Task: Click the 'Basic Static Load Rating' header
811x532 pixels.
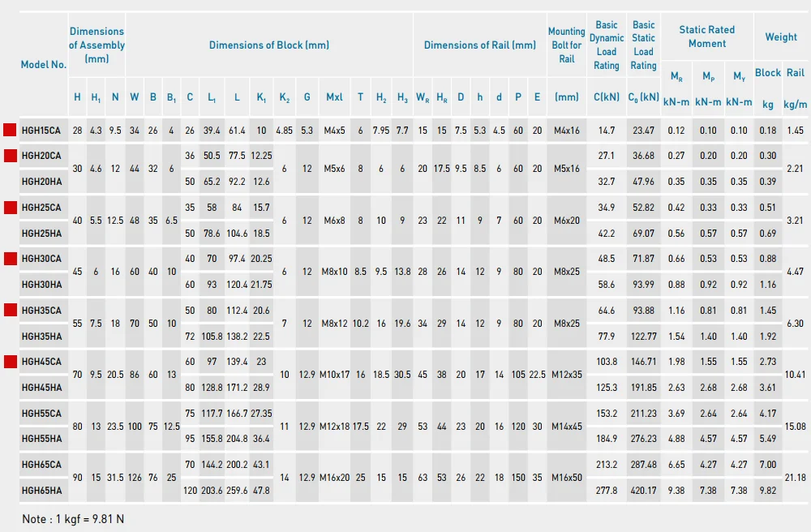Action: (x=643, y=45)
